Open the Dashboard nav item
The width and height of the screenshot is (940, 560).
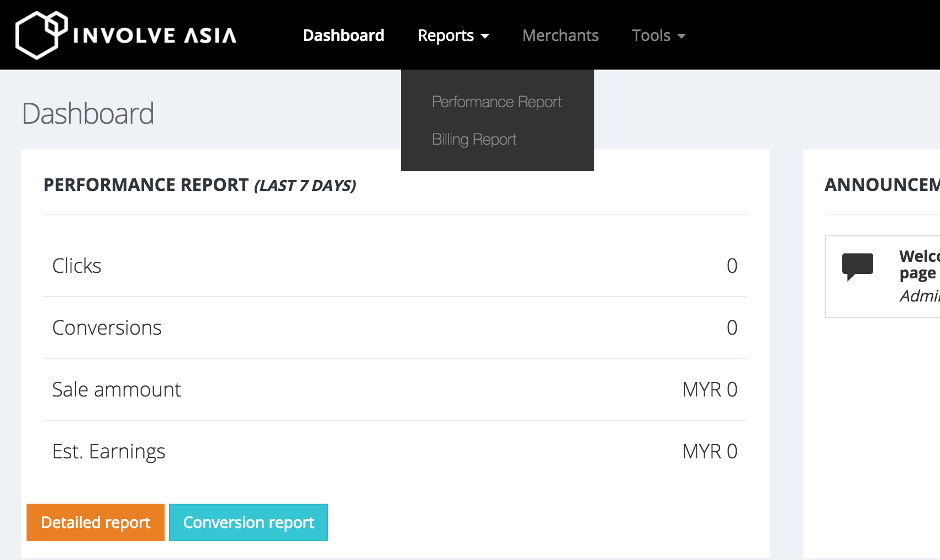tap(344, 35)
